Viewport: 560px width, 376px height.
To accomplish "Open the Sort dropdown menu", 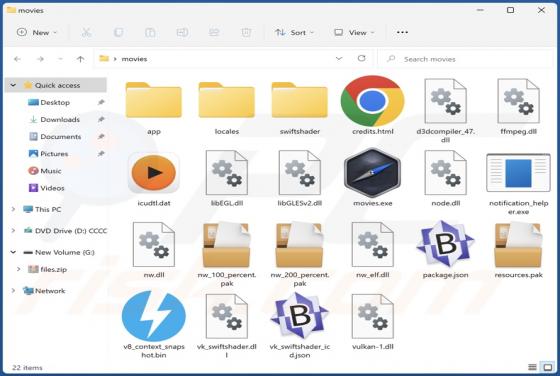I will click(294, 32).
